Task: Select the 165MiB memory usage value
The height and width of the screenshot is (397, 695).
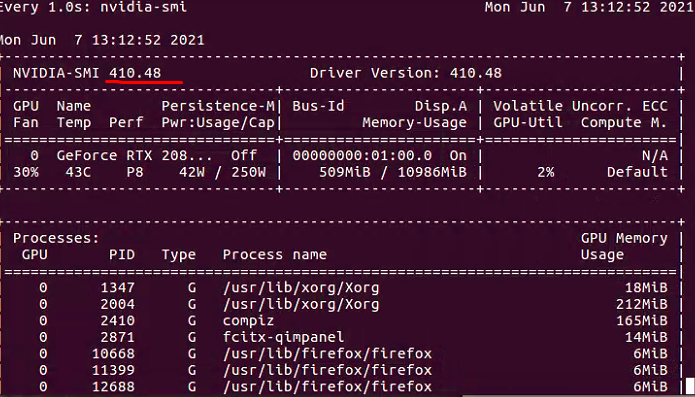Action: [x=642, y=321]
